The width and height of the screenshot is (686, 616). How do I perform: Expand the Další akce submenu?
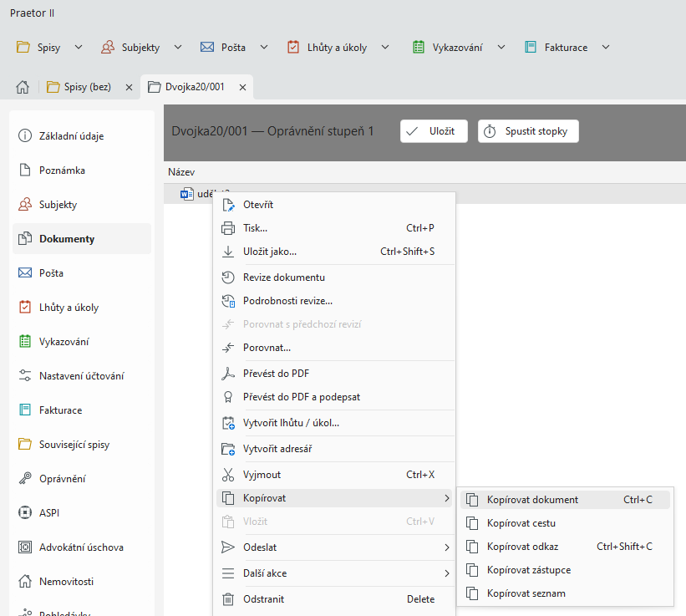click(x=446, y=573)
